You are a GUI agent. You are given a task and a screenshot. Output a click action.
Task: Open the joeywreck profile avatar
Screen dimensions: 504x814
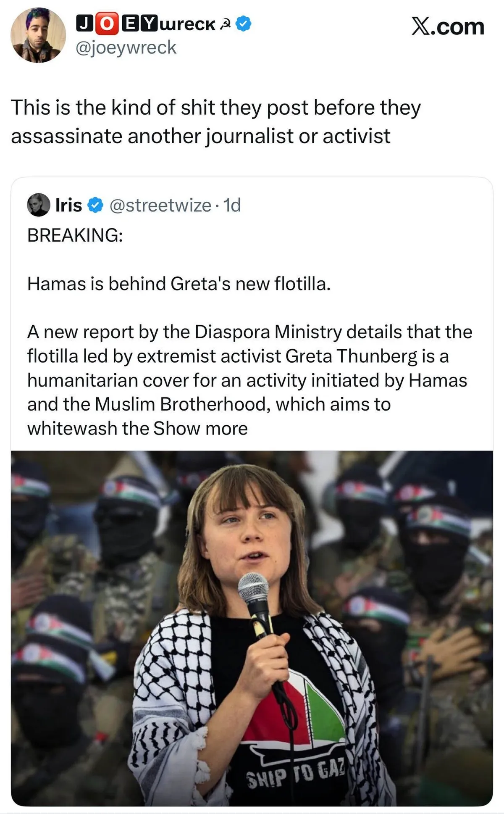click(38, 35)
